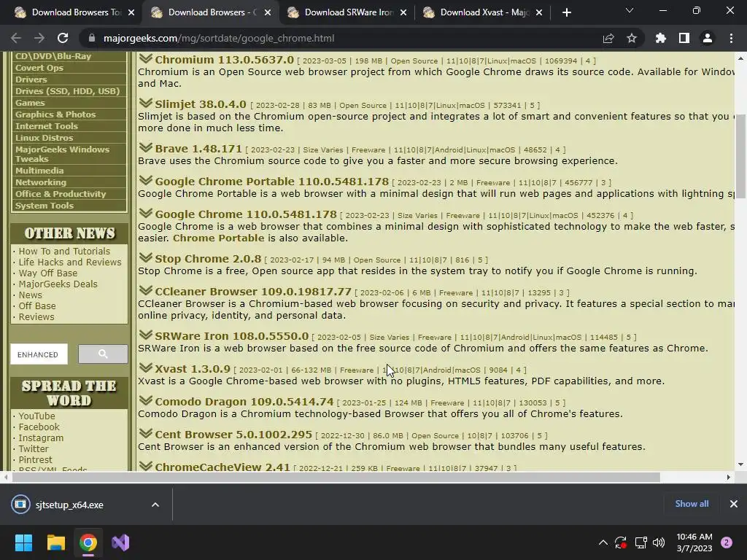Close the Download SRWare Iron tab
The image size is (747, 560).
(x=403, y=12)
